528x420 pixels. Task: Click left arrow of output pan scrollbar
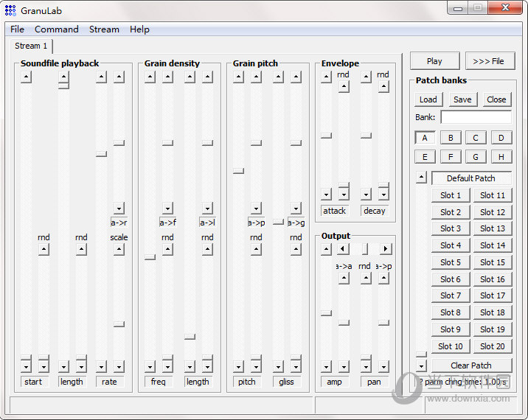tap(343, 249)
